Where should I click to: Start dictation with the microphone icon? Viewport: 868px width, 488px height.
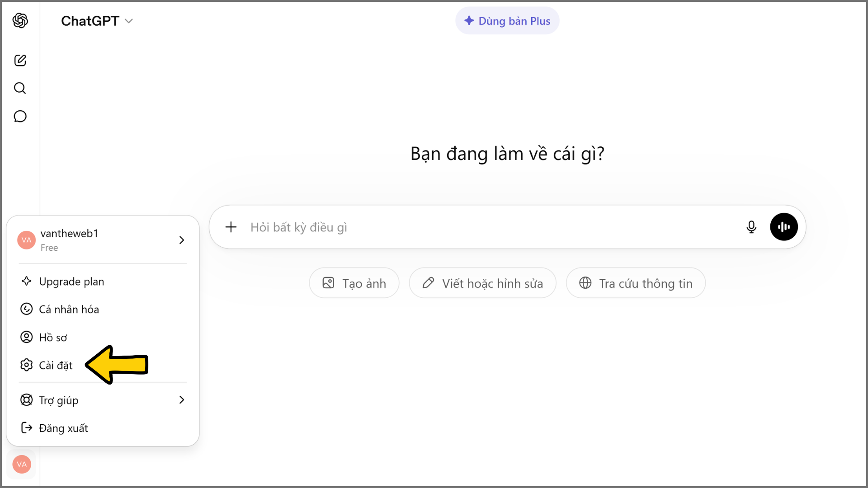point(751,227)
